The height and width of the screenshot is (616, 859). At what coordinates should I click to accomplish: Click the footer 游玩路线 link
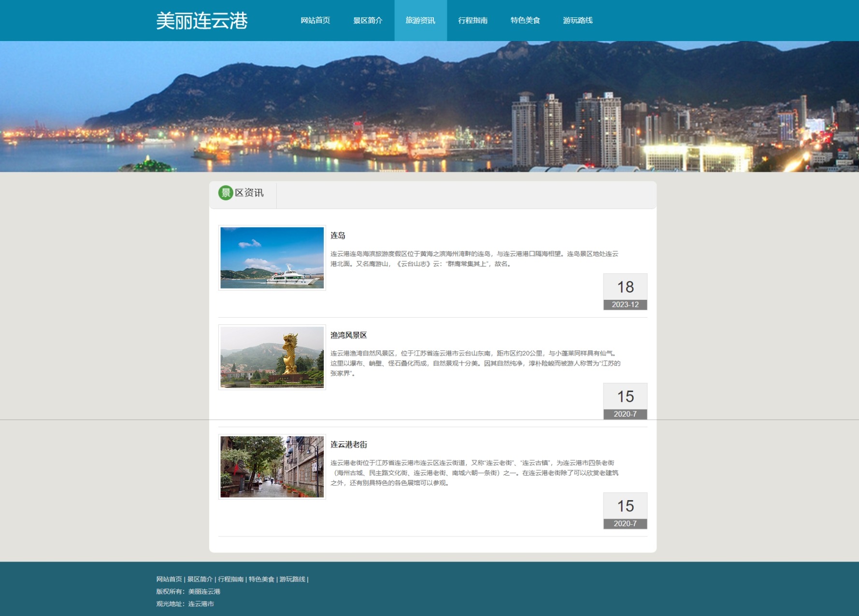pyautogui.click(x=292, y=579)
